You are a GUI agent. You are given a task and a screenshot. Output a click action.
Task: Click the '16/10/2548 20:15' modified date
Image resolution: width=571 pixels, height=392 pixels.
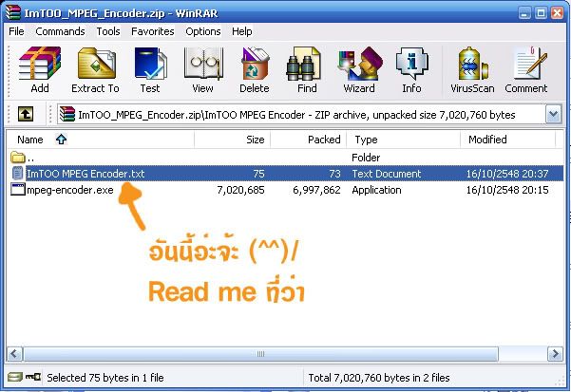(x=507, y=190)
